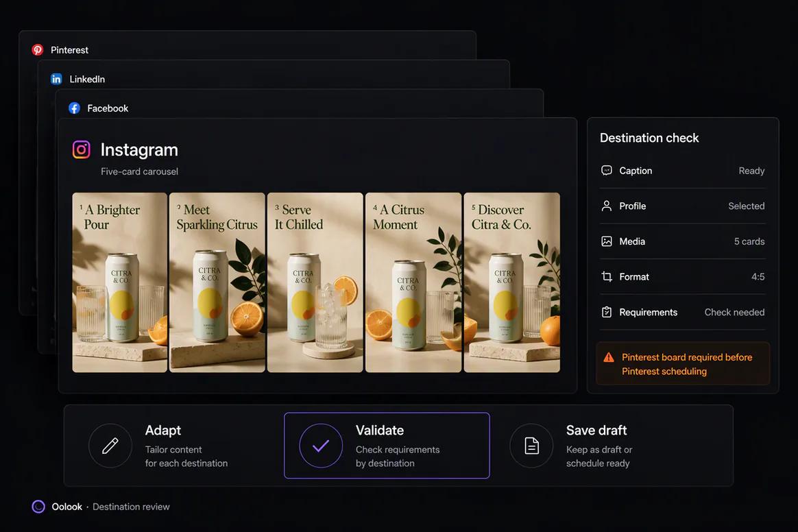Click the 'Destination check' panel heading
Image resolution: width=798 pixels, height=532 pixels.
pyautogui.click(x=649, y=138)
